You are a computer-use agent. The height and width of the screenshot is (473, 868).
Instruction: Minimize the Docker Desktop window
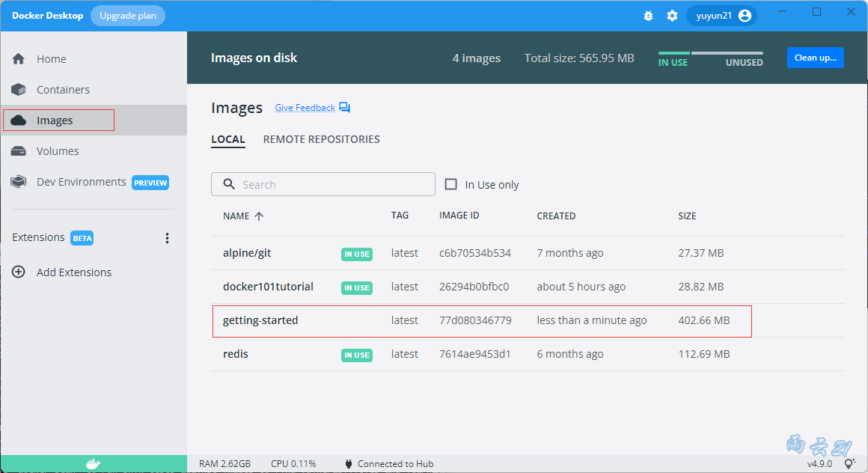click(x=782, y=12)
